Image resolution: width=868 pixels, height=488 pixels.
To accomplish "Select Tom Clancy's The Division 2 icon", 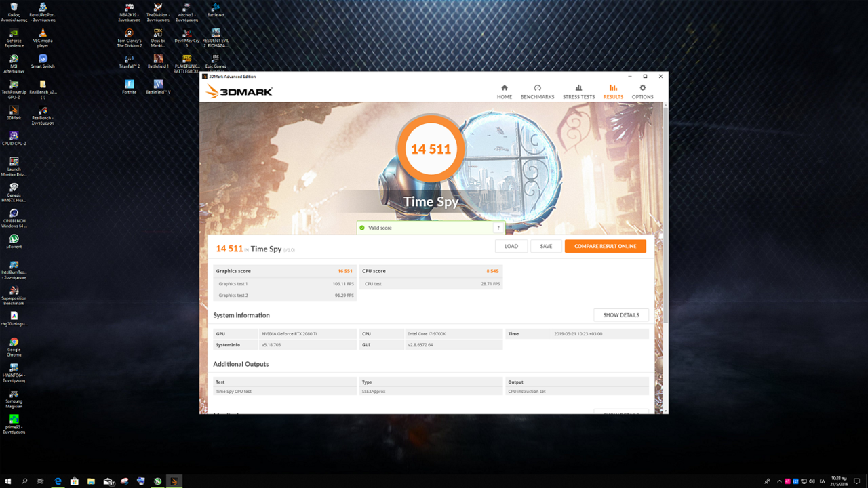I will point(129,38).
